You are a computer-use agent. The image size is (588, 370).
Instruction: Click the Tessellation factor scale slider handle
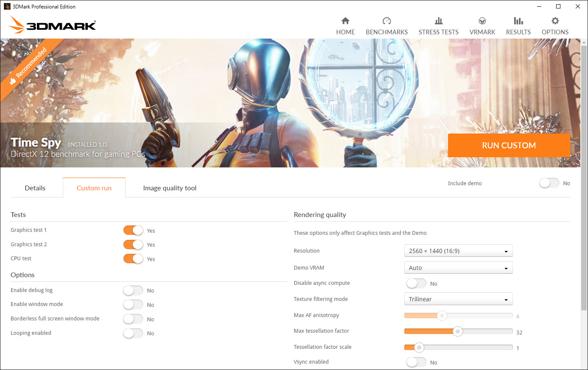(x=419, y=348)
